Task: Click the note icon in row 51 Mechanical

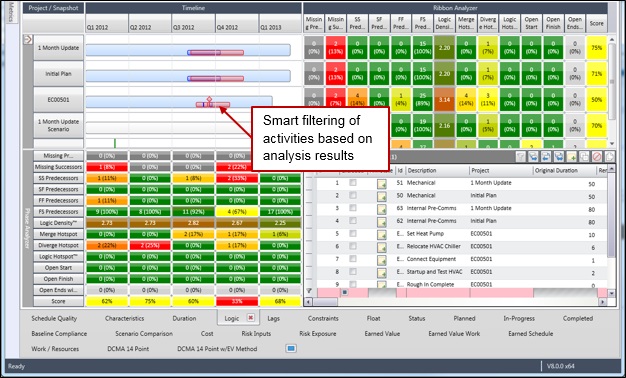Action: 382,184
